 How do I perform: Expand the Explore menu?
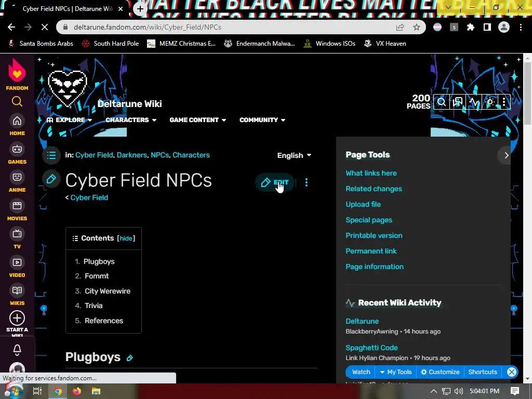[x=69, y=120]
